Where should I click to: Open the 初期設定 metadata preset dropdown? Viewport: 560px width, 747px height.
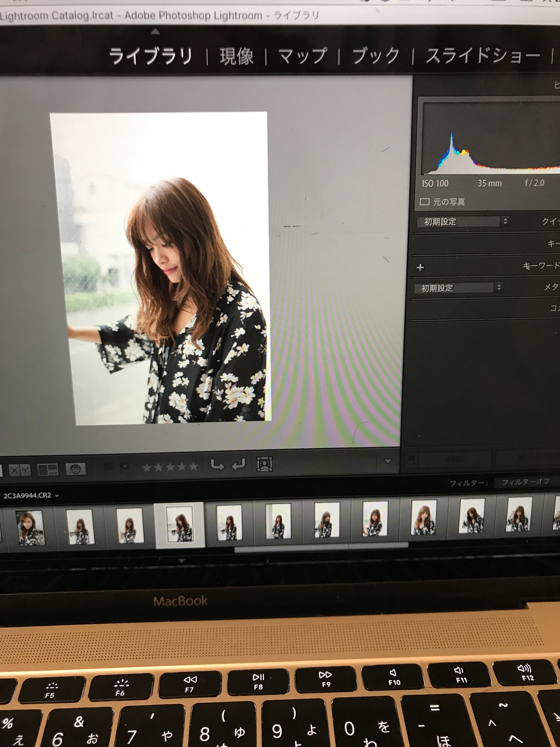[x=458, y=288]
